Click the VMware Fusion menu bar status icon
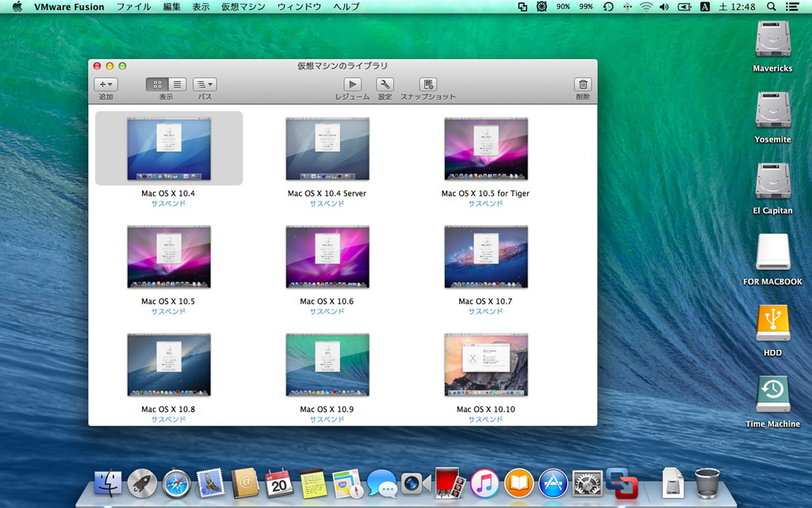This screenshot has height=508, width=812. (523, 6)
